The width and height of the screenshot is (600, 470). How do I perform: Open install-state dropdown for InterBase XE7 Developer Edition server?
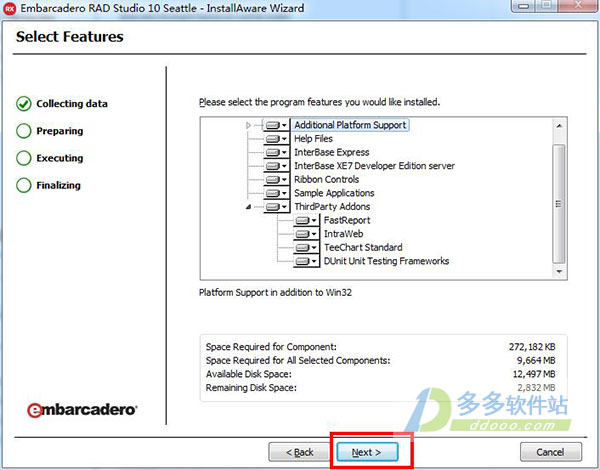click(x=276, y=166)
